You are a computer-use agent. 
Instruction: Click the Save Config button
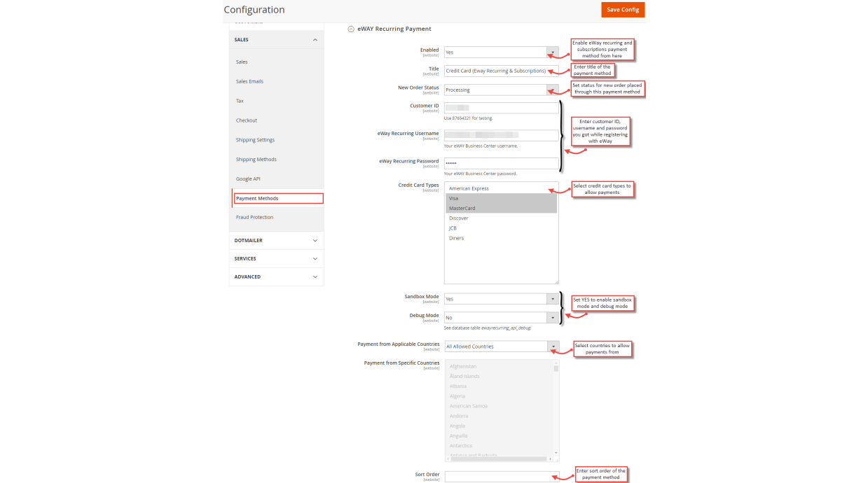coord(623,10)
